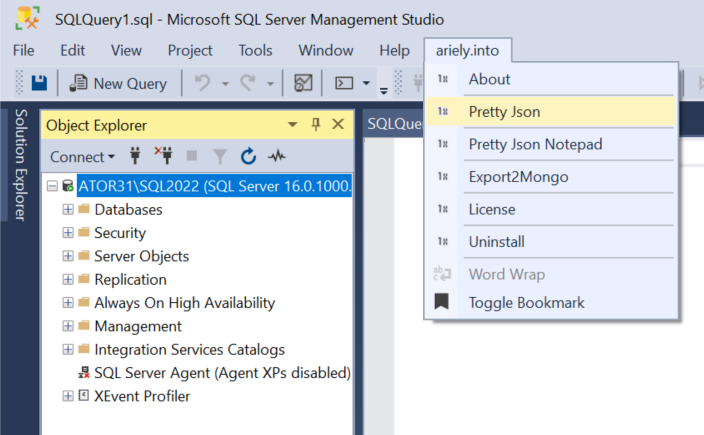Viewport: 704px width, 435px height.
Task: Open the Edit menu
Action: point(73,50)
